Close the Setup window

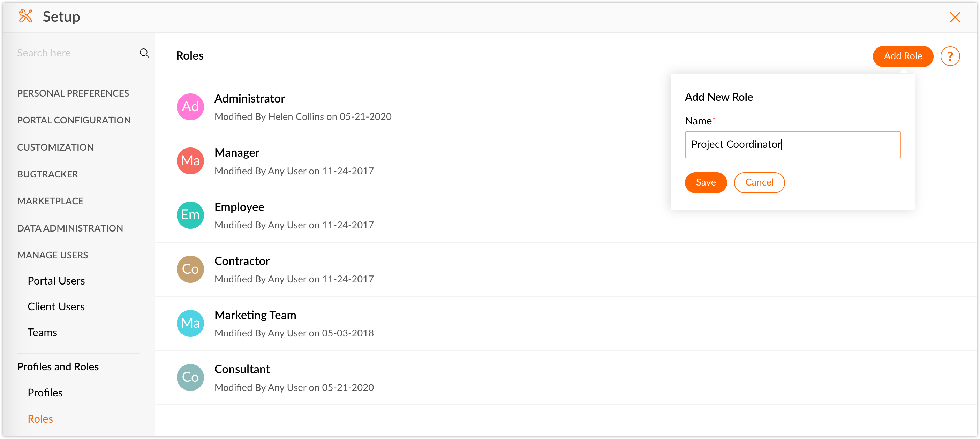[955, 17]
